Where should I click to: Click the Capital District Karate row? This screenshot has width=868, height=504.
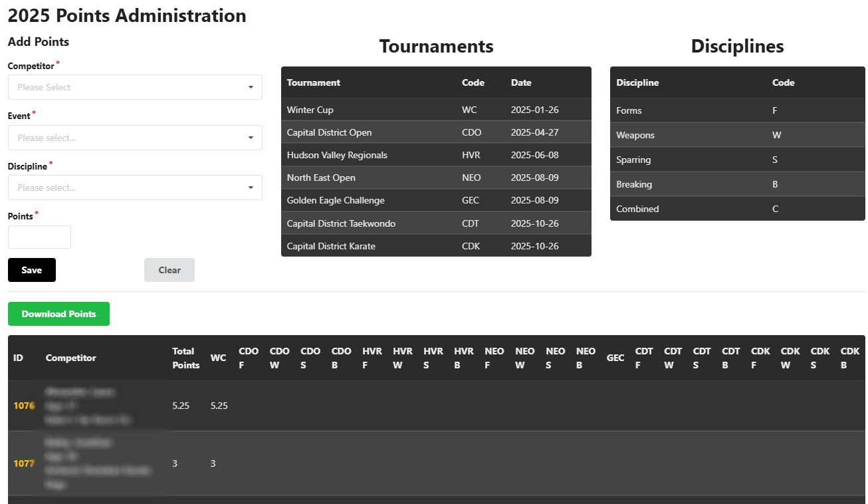435,246
